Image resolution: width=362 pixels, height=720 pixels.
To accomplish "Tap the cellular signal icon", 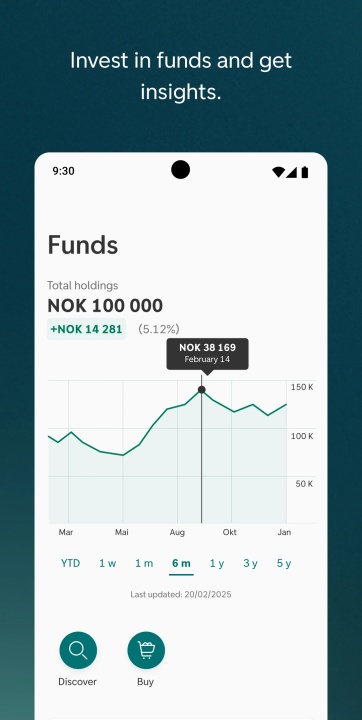I will click(x=291, y=172).
